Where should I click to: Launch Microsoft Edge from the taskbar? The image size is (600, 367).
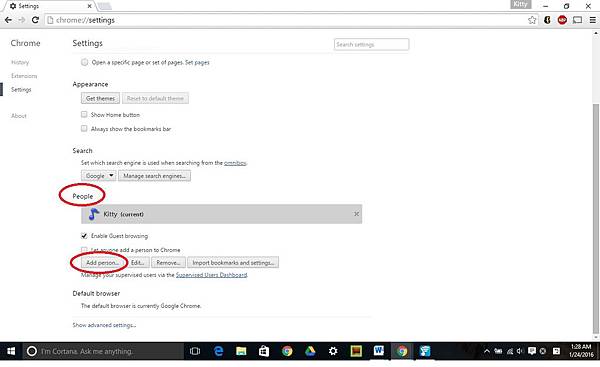(x=218, y=351)
